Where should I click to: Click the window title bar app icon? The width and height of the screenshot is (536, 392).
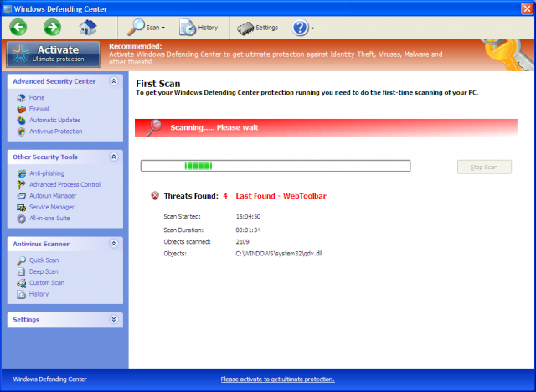coord(8,8)
